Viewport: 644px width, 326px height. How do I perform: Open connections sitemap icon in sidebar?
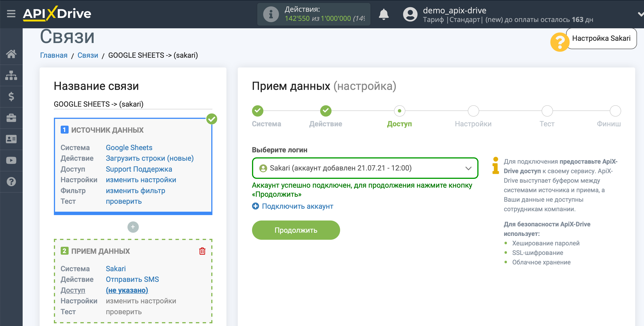click(x=11, y=75)
